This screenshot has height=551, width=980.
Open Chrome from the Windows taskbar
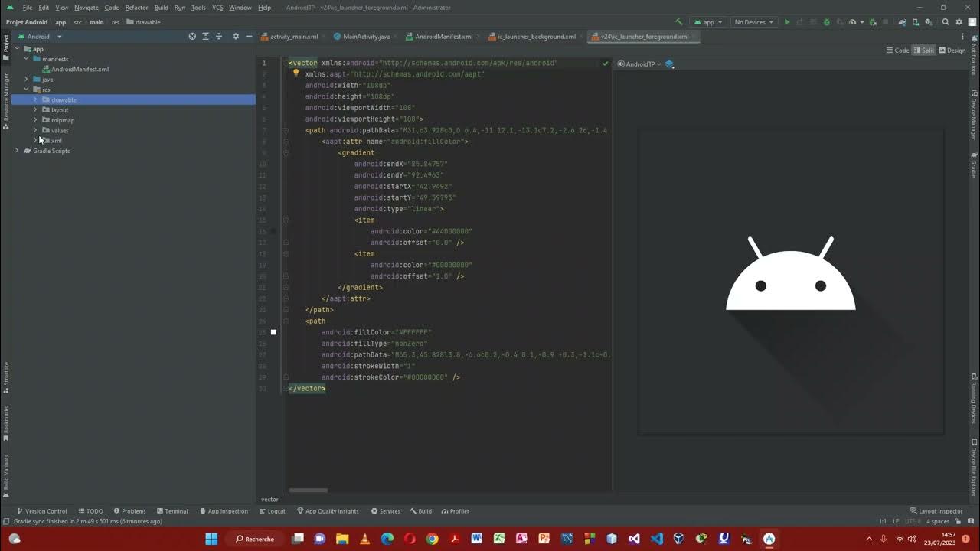point(432,539)
